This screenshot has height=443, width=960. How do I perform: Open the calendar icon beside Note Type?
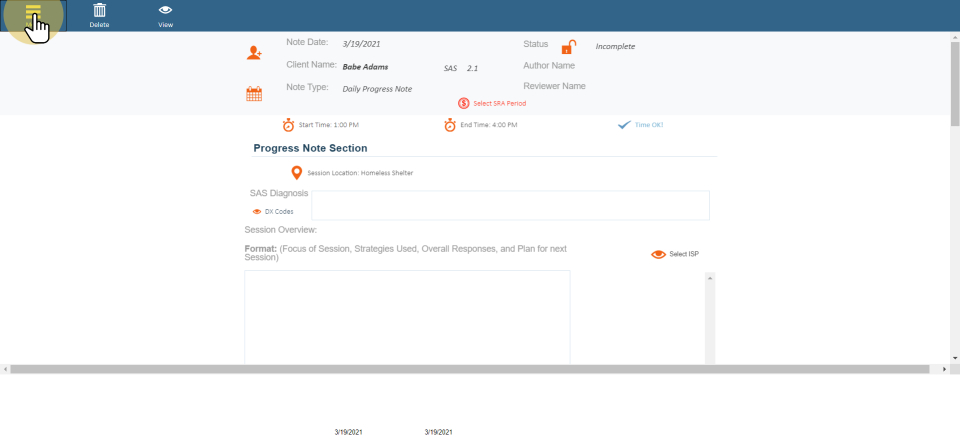[254, 94]
